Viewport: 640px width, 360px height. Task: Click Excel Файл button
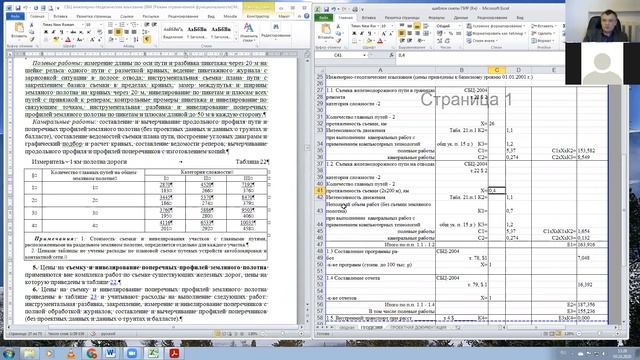(x=324, y=18)
